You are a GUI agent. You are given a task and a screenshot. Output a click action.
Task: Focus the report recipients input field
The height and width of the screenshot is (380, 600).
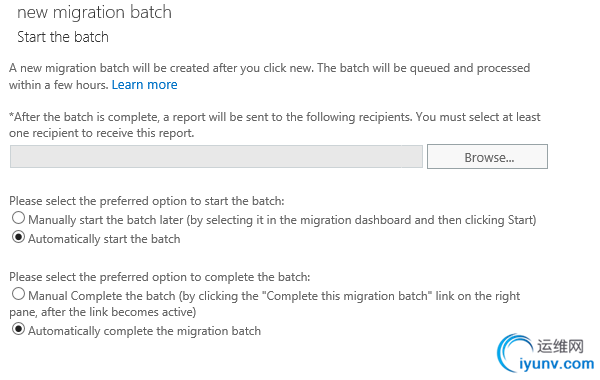click(216, 157)
